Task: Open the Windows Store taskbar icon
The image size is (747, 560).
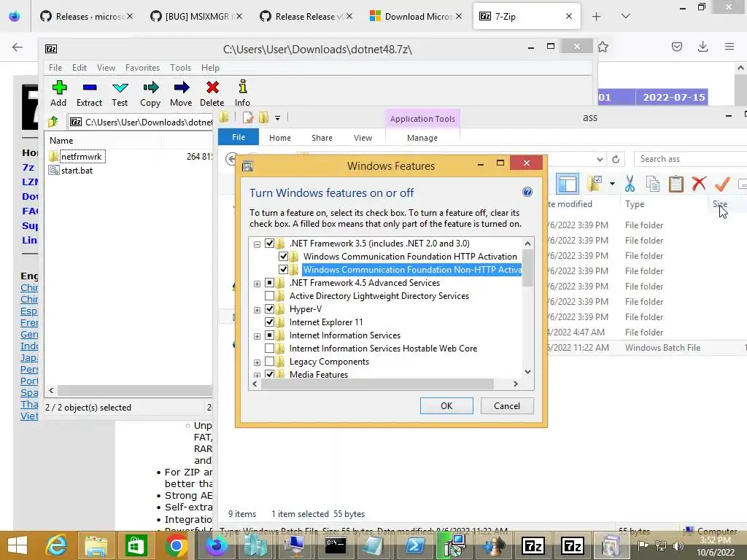Action: point(136,545)
